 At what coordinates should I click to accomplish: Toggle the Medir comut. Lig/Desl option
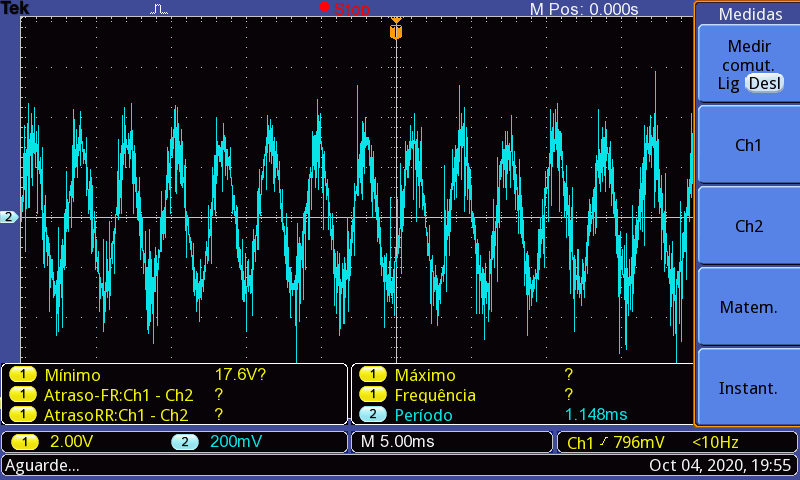pos(748,65)
